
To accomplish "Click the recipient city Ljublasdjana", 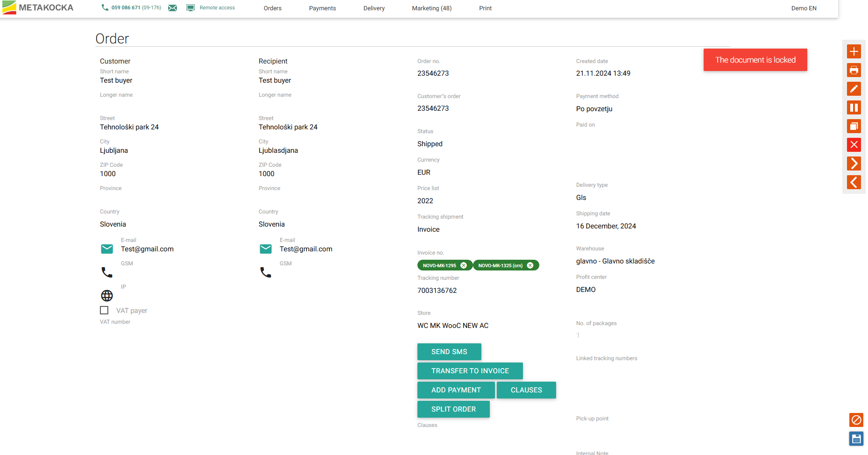I will coord(278,150).
